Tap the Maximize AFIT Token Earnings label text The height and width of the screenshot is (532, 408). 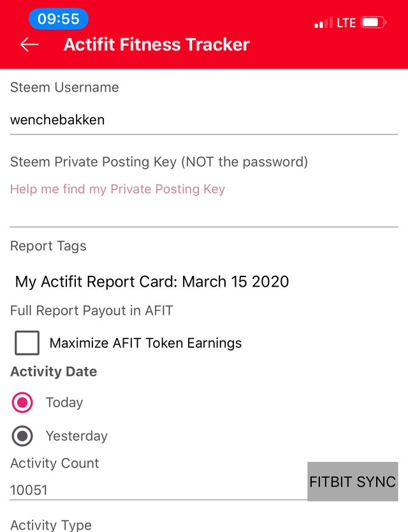pos(145,343)
